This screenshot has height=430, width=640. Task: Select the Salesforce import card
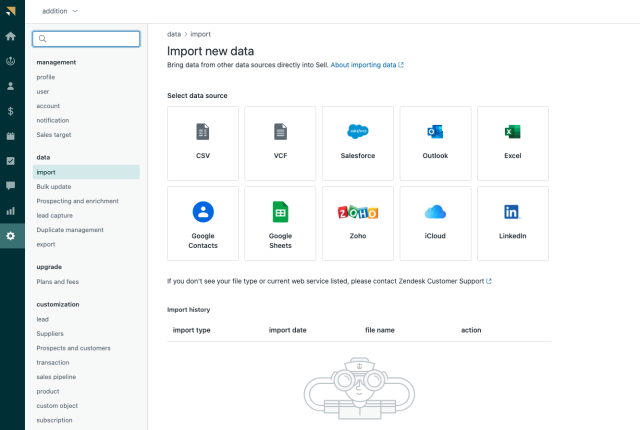click(x=358, y=143)
